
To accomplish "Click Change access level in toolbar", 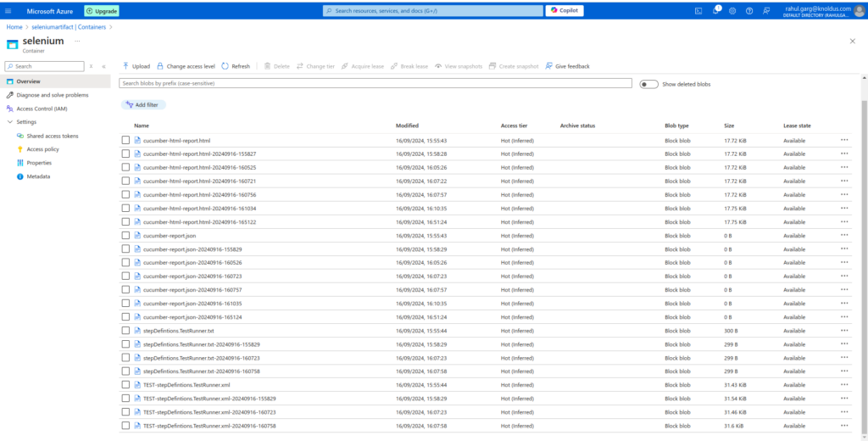I will pos(186,66).
